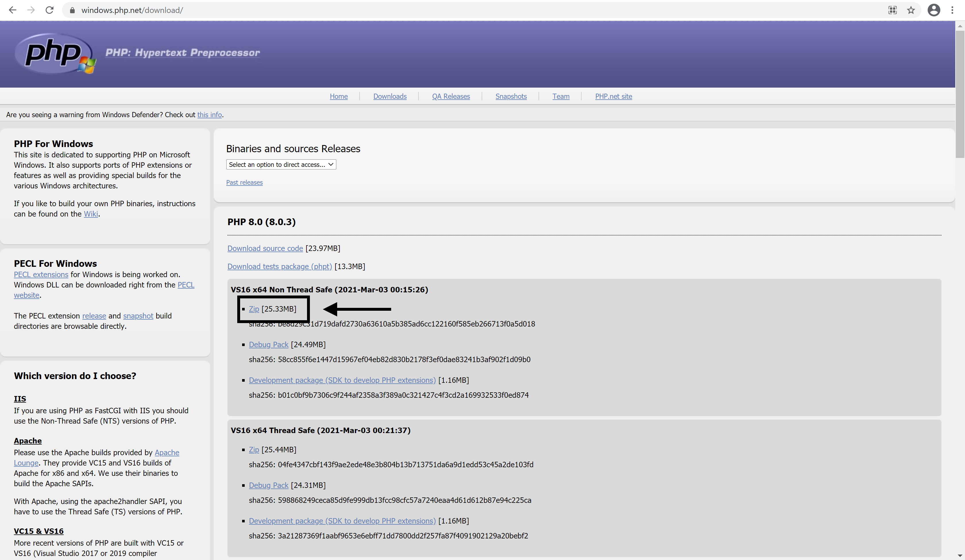Download the Non Thread Safe Zip [25.33MB]

click(x=254, y=309)
